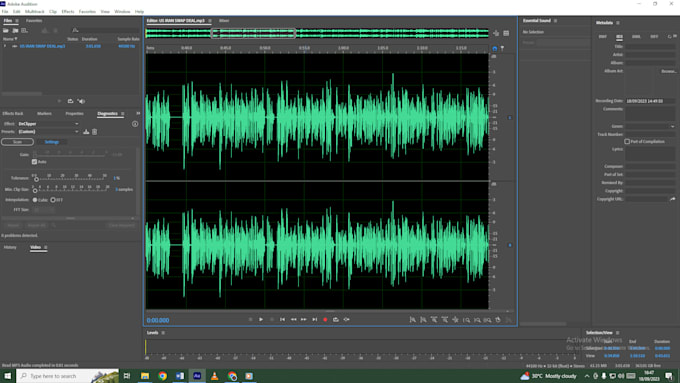Show hidden panel tabs with double chevron
The height and width of the screenshot is (383, 680).
tap(138, 113)
